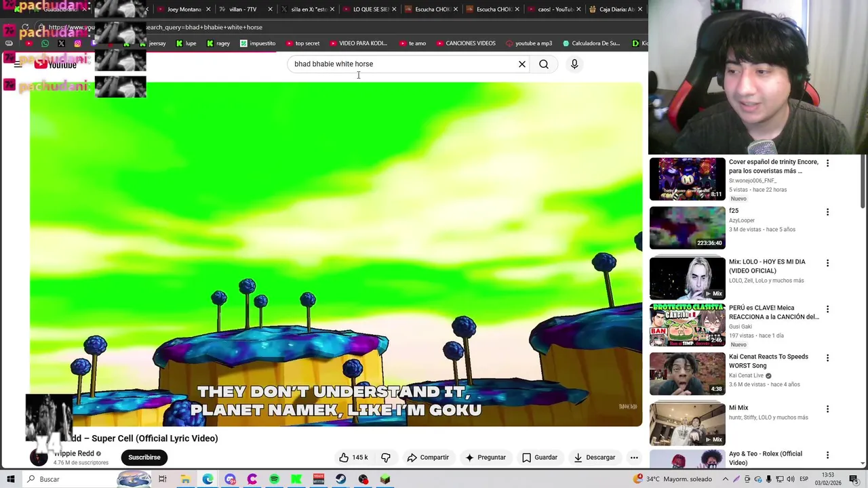Open Minecraft block icon in taskbar

[x=385, y=479]
